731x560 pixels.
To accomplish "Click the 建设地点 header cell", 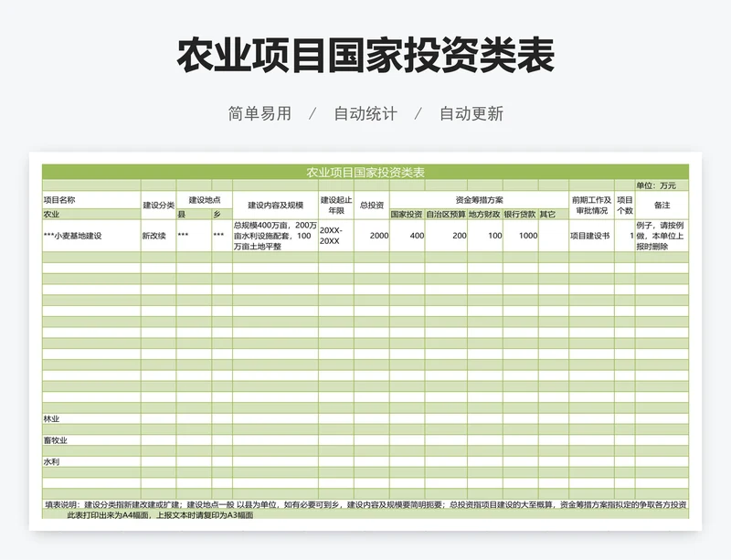I will pos(204,200).
